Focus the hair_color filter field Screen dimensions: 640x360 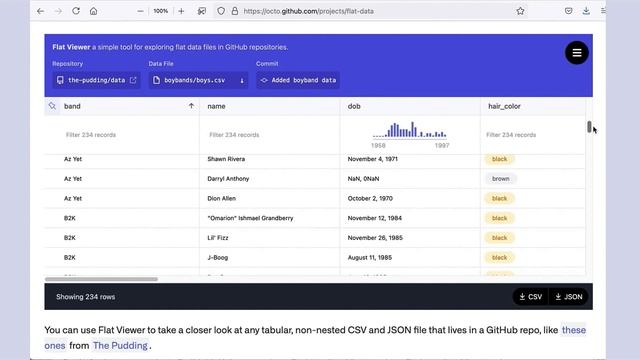point(533,135)
